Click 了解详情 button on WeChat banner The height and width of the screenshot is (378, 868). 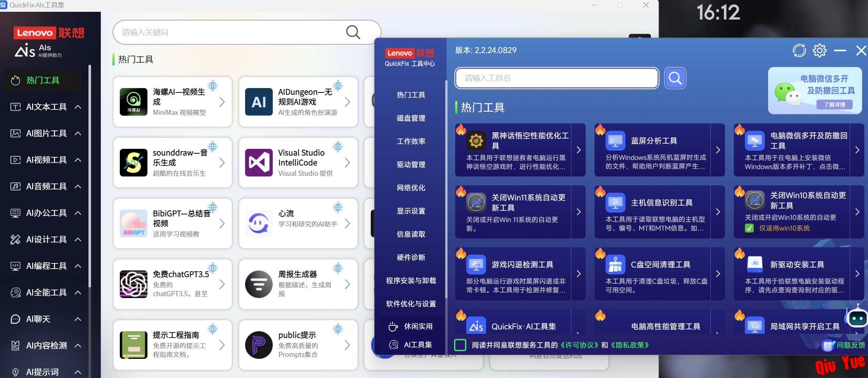pos(834,105)
